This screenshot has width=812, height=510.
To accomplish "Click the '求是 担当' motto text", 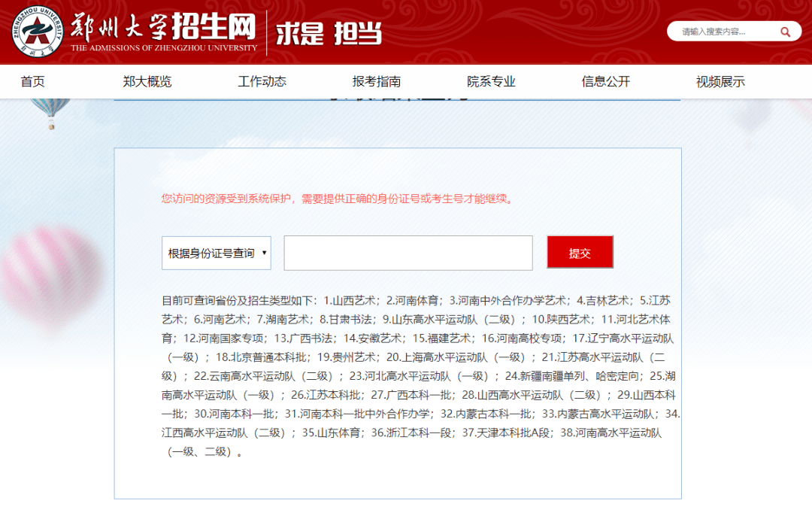I will pos(329,34).
